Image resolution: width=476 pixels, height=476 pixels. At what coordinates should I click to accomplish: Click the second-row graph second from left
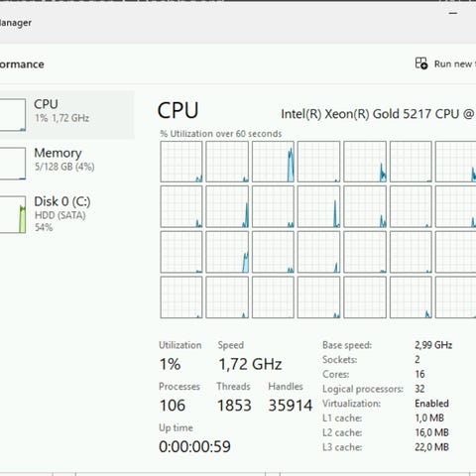pyautogui.click(x=227, y=206)
